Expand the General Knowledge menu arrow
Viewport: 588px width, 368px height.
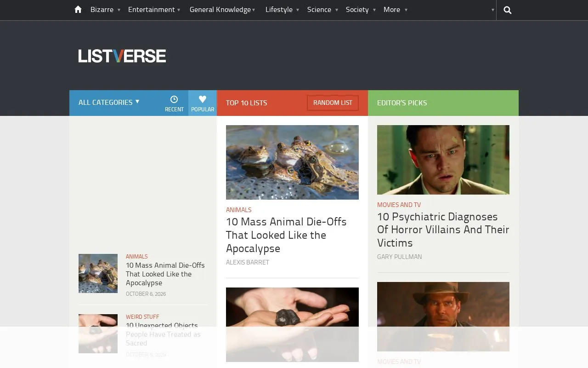click(x=254, y=10)
